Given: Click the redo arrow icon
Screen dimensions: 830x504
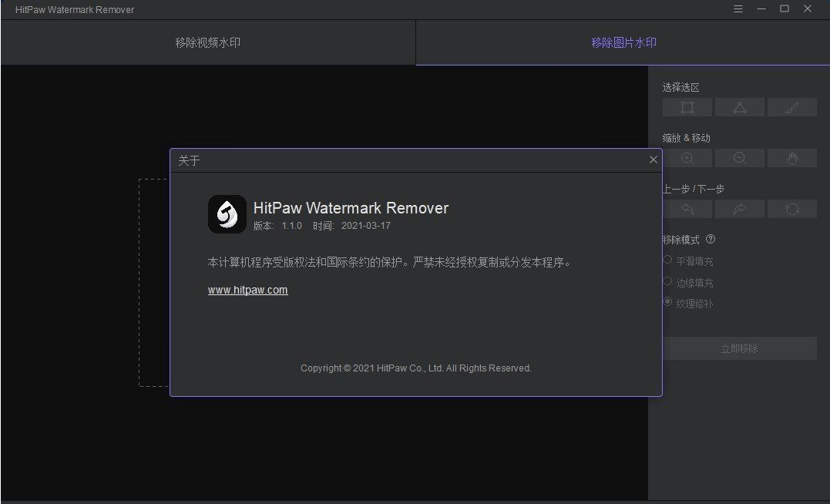Looking at the screenshot, I should [x=740, y=209].
